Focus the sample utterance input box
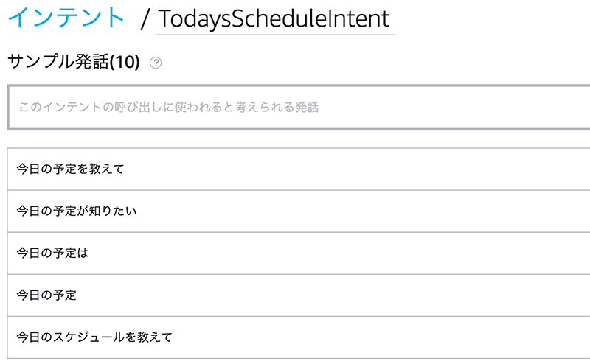The width and height of the screenshot is (590, 364). pyautogui.click(x=299, y=108)
